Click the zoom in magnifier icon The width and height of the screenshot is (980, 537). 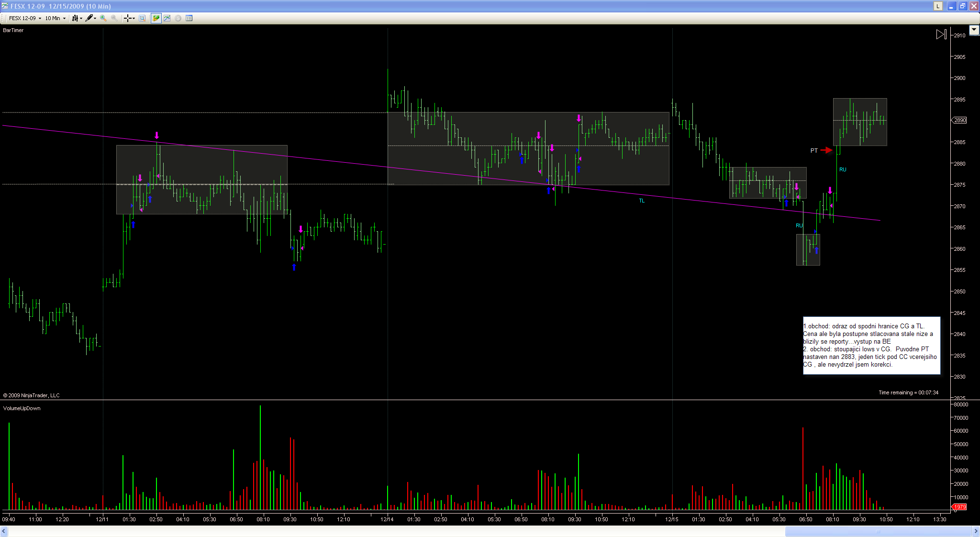pos(103,18)
